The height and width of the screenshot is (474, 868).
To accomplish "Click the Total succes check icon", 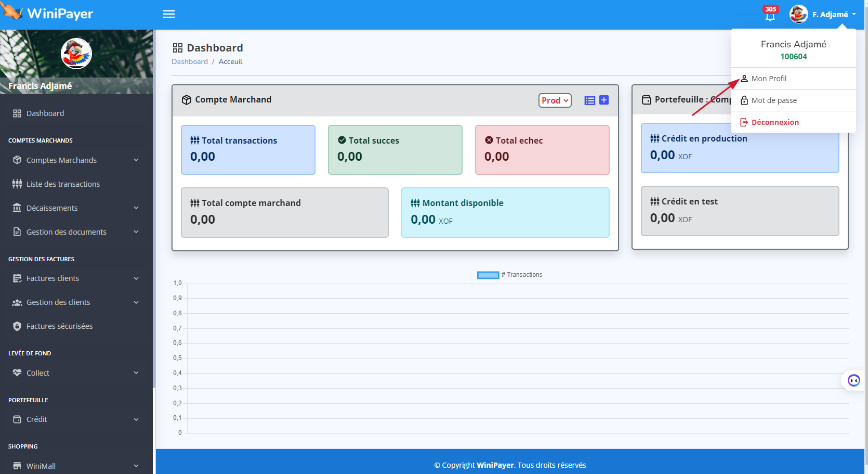I will click(342, 140).
